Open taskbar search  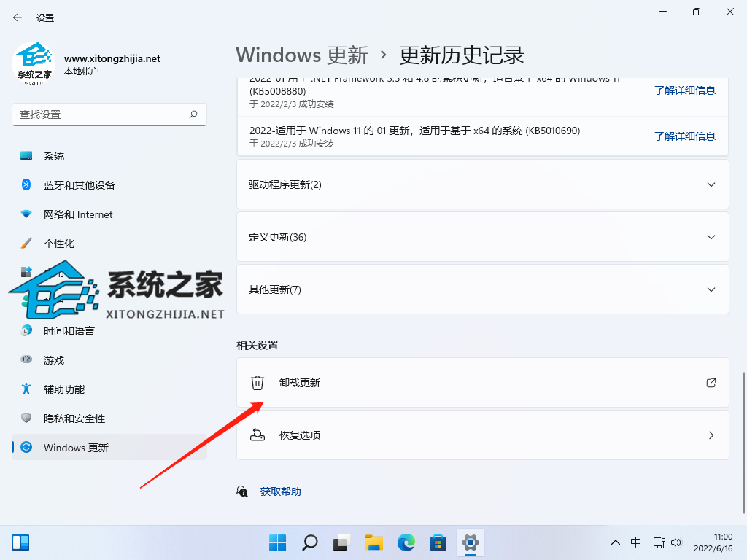tap(309, 542)
